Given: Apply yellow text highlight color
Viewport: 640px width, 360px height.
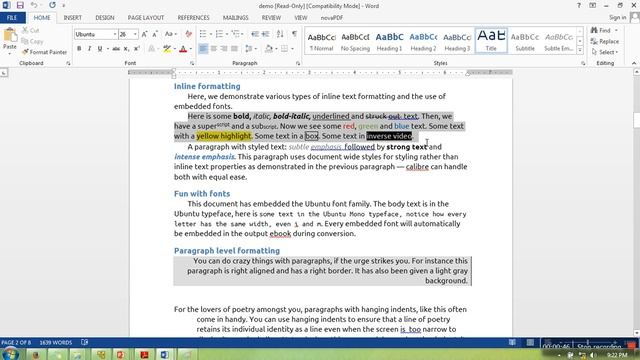Looking at the screenshot, I should pos(167,49).
